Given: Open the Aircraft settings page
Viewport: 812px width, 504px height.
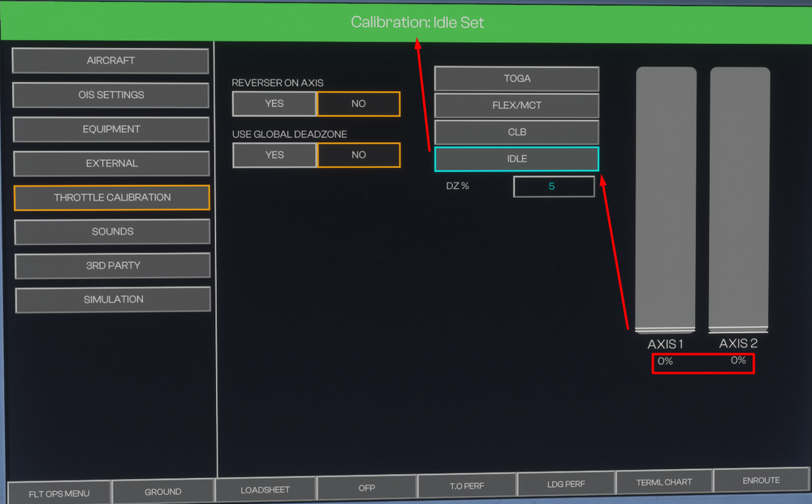Looking at the screenshot, I should click(x=111, y=61).
